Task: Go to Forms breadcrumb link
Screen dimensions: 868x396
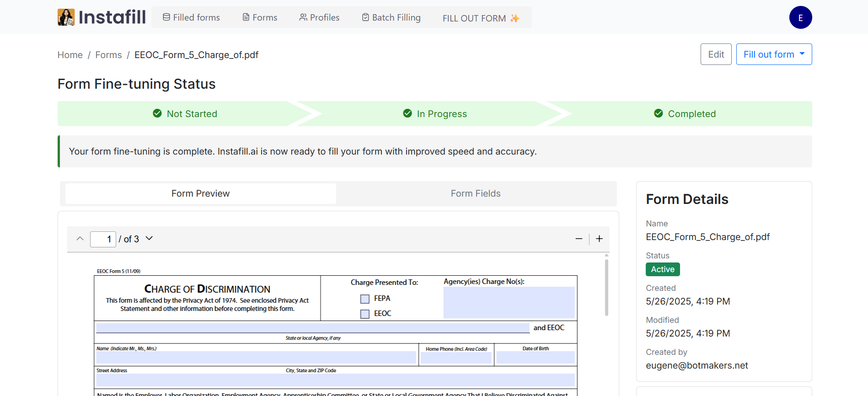Action: pos(108,55)
